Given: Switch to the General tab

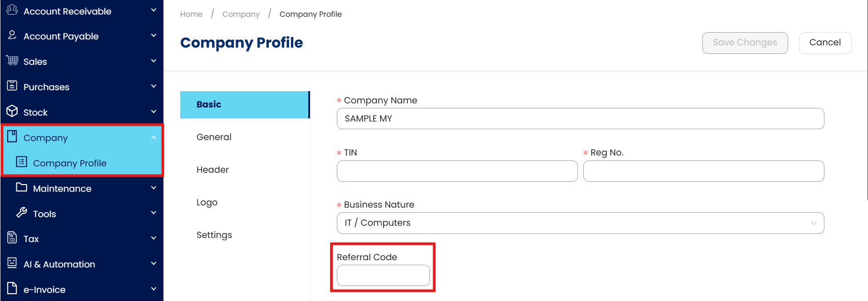Looking at the screenshot, I should pyautogui.click(x=214, y=137).
